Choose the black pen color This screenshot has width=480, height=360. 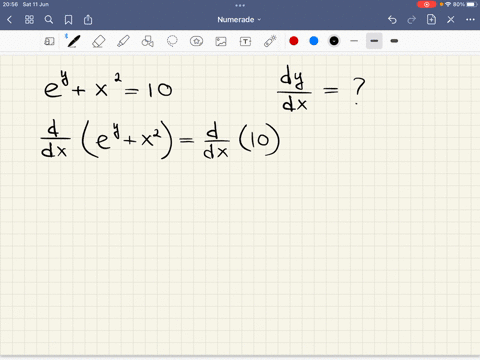click(x=334, y=41)
